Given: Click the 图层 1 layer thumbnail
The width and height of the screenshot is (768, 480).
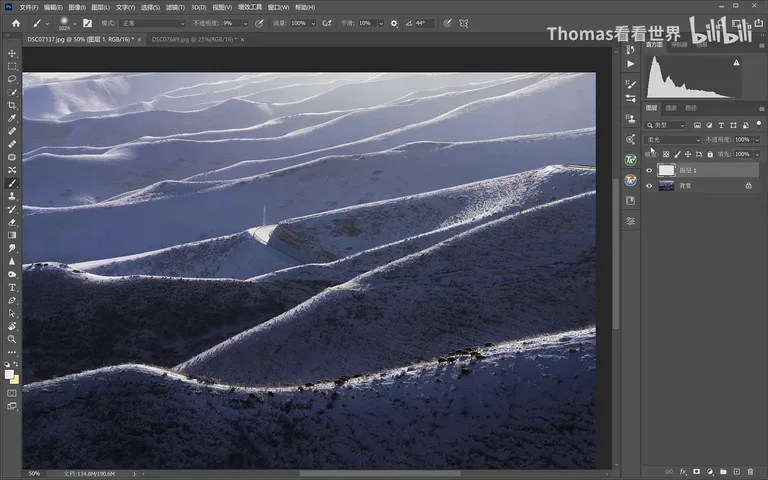Looking at the screenshot, I should pyautogui.click(x=666, y=170).
